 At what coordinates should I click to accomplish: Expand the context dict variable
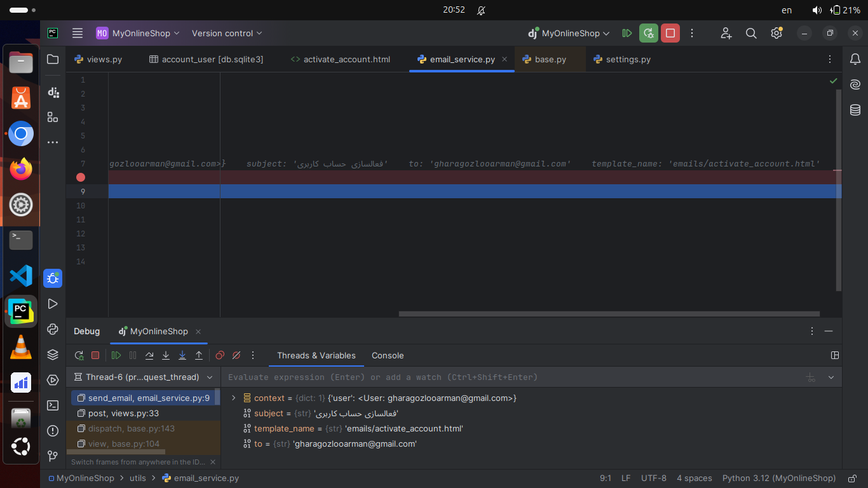coord(233,398)
